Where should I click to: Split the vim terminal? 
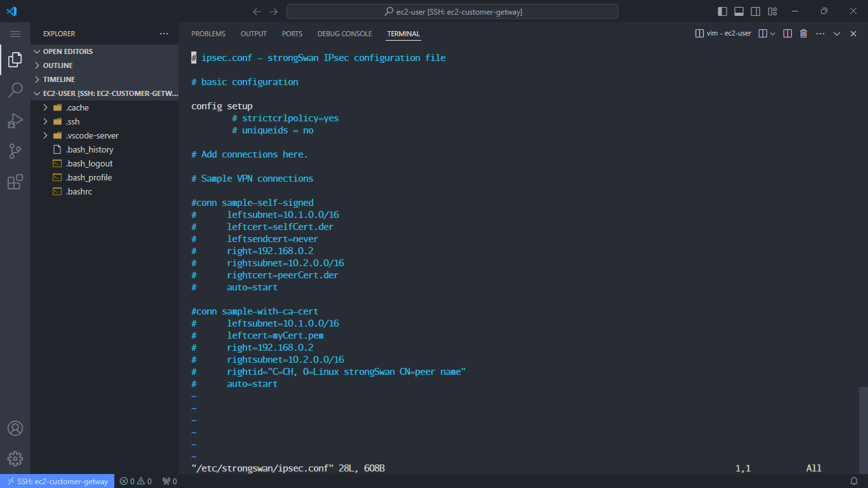tap(787, 33)
